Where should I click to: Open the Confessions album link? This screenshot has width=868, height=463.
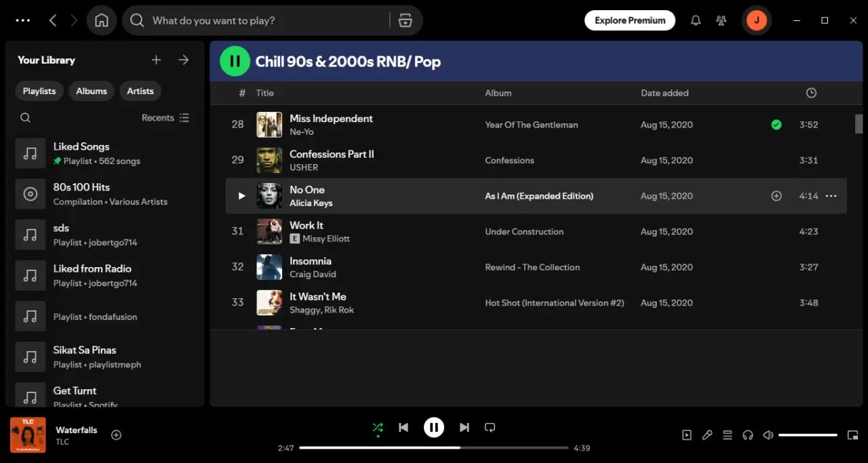tap(509, 161)
